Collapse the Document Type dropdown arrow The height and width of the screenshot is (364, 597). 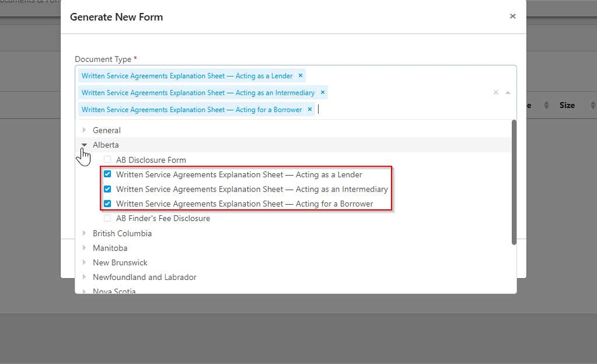(x=508, y=93)
